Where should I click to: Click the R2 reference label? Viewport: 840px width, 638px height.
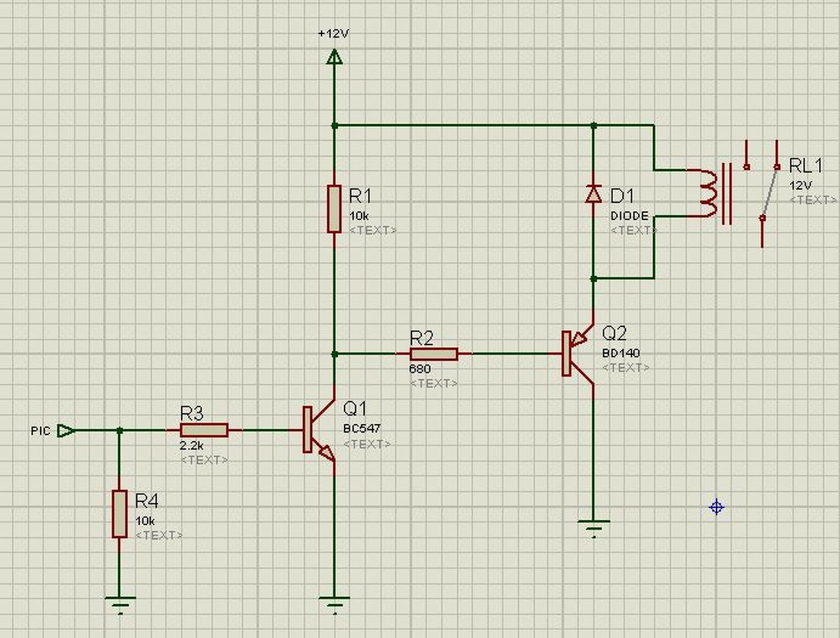coord(421,338)
